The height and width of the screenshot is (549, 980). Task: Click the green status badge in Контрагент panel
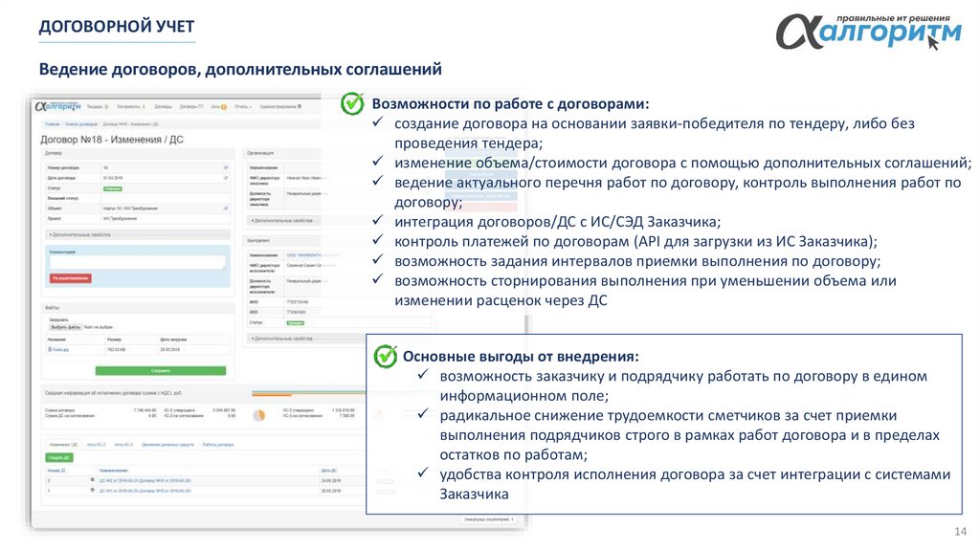click(296, 323)
